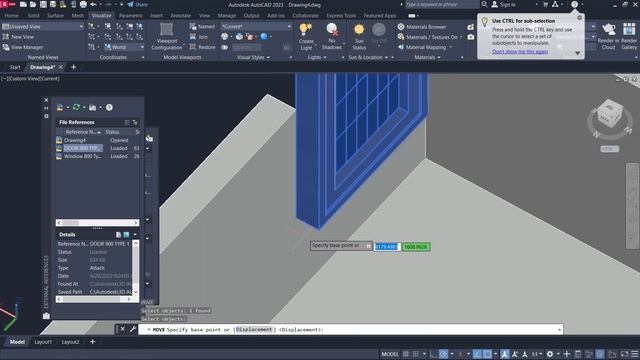Click the blue X coordinate input box
The image size is (640, 360).
pyautogui.click(x=387, y=247)
